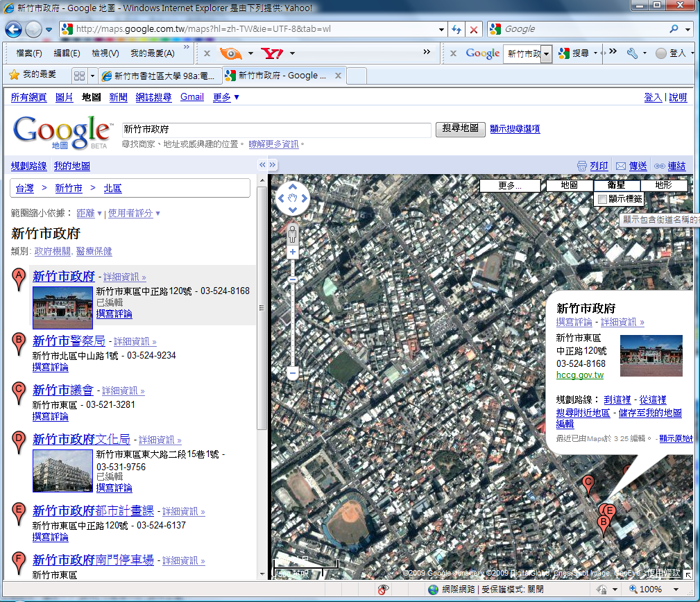Click the results panel vertical scrollbar
The width and height of the screenshot is (700, 602).
pos(262,308)
